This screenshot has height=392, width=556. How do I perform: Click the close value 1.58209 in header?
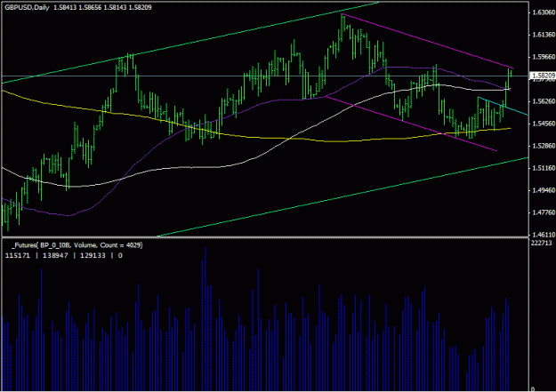[140, 7]
